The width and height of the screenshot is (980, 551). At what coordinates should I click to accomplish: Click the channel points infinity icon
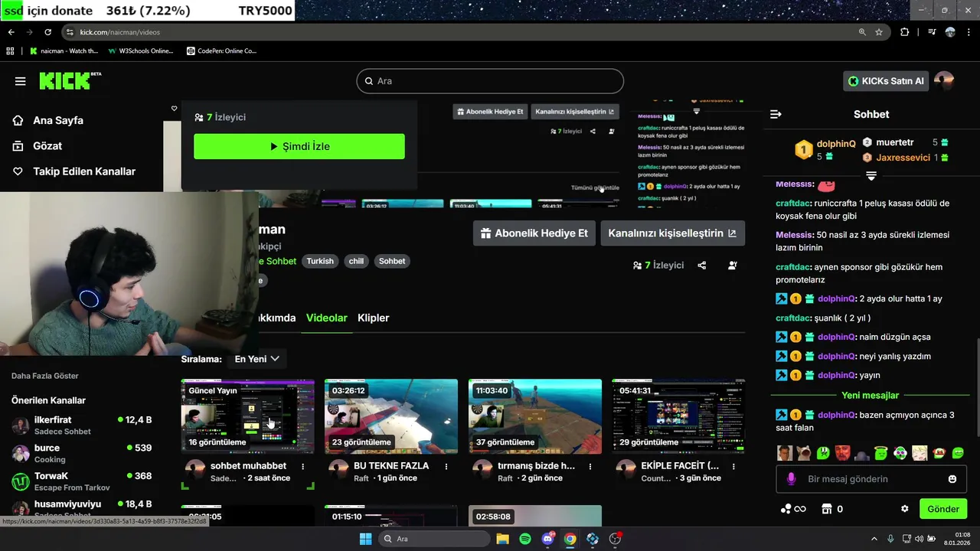pos(793,509)
